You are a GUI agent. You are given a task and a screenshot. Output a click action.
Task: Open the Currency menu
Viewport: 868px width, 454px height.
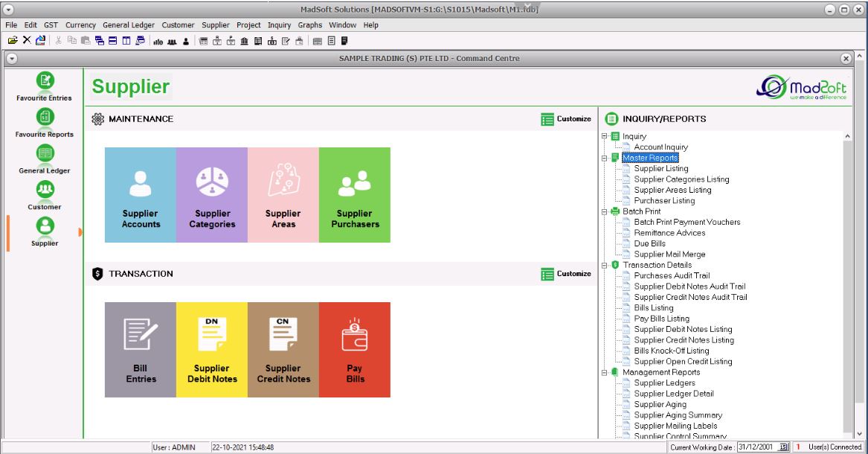point(81,25)
